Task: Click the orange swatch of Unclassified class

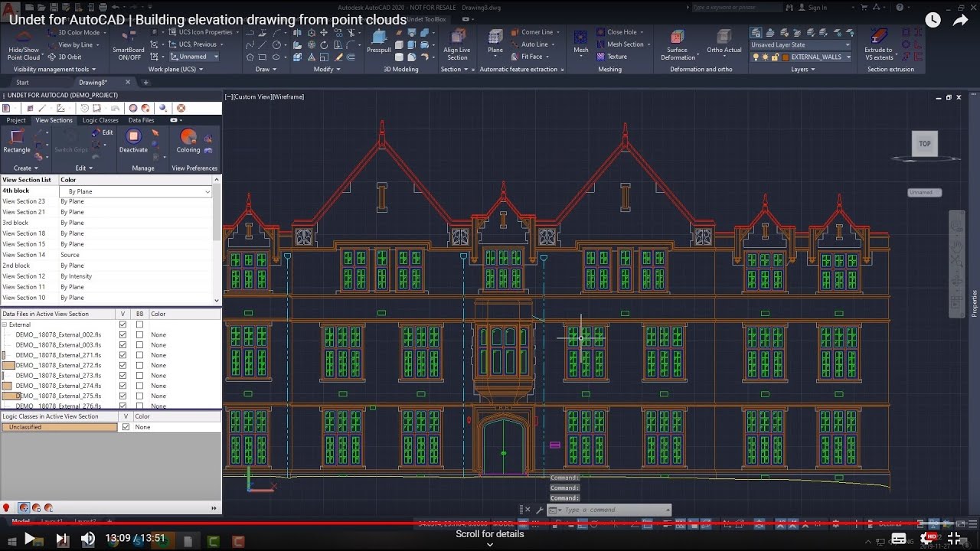Action: tap(60, 427)
